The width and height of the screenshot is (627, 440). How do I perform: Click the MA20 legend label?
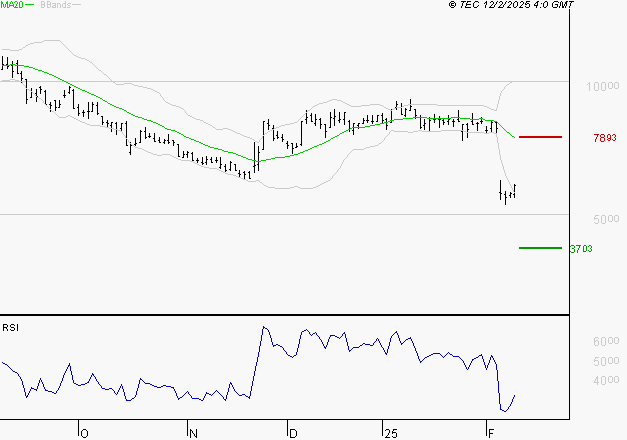coord(11,5)
